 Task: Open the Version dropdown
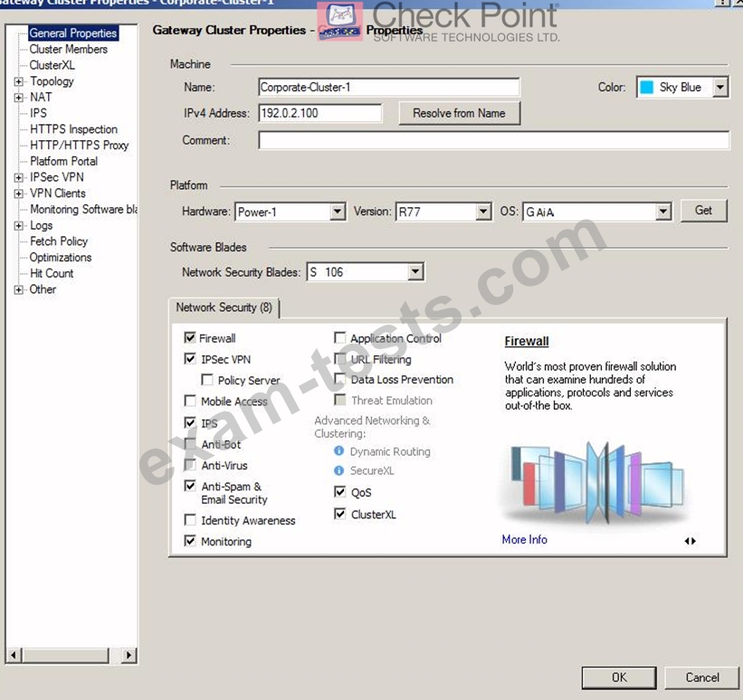point(483,212)
